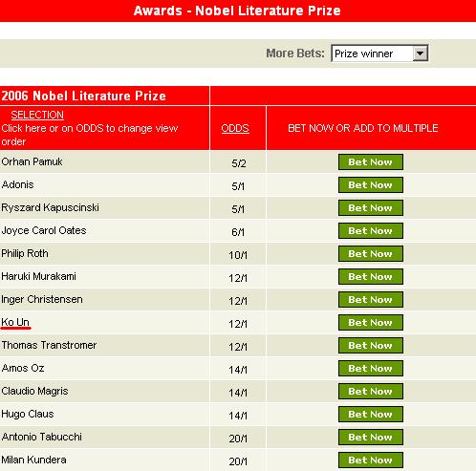Click the Ko Un selection name
Viewport: 476px width, 471px height.
pyautogui.click(x=15, y=322)
